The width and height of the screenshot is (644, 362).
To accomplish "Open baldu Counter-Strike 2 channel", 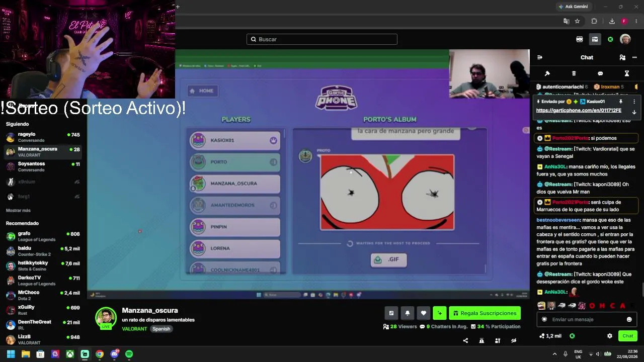I will point(43,251).
